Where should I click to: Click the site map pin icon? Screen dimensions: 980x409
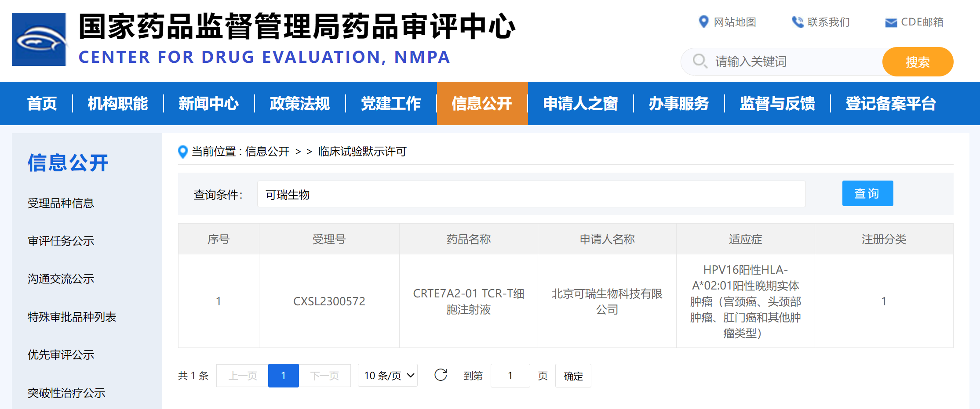click(x=703, y=22)
